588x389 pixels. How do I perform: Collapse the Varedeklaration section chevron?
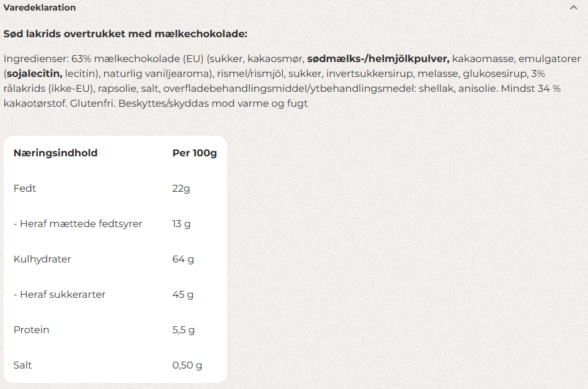point(574,8)
